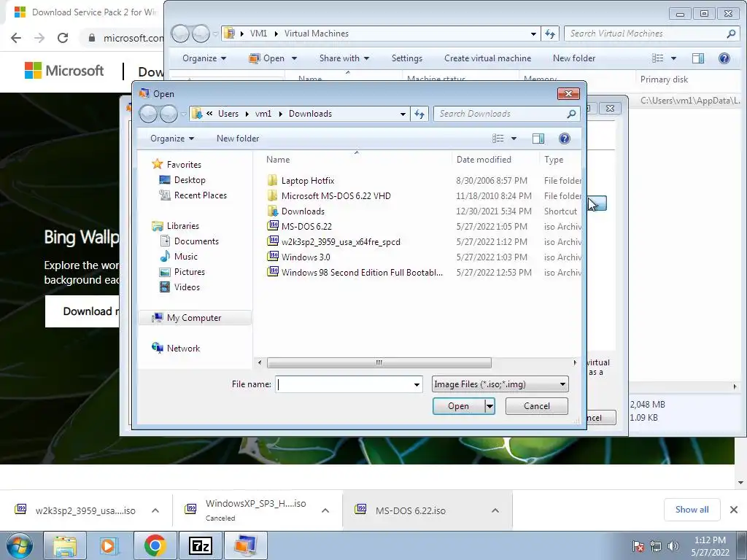Select the MS-DOS 6.22 iso file
Screen dimensions: 747x560
tap(306, 227)
